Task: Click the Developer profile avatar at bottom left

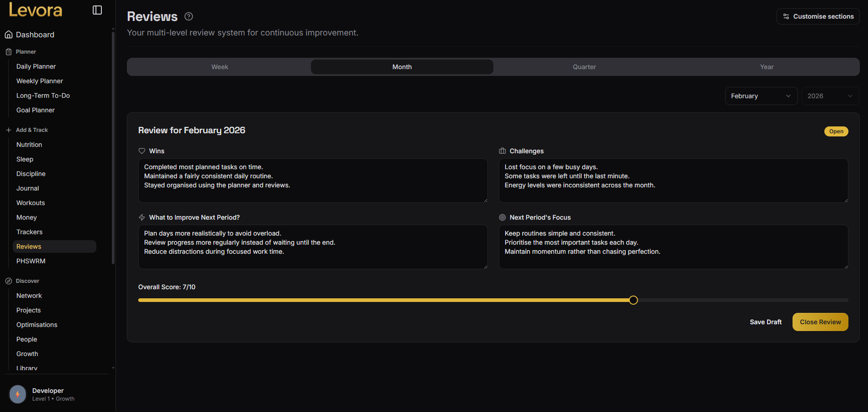Action: (17, 394)
